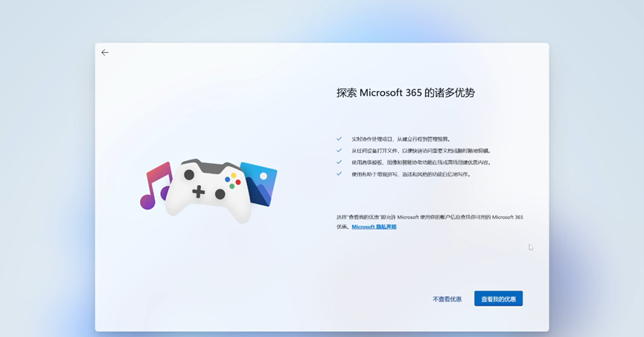
Task: Click the bullet text about 从任何设备打开文件
Action: [x=421, y=151]
